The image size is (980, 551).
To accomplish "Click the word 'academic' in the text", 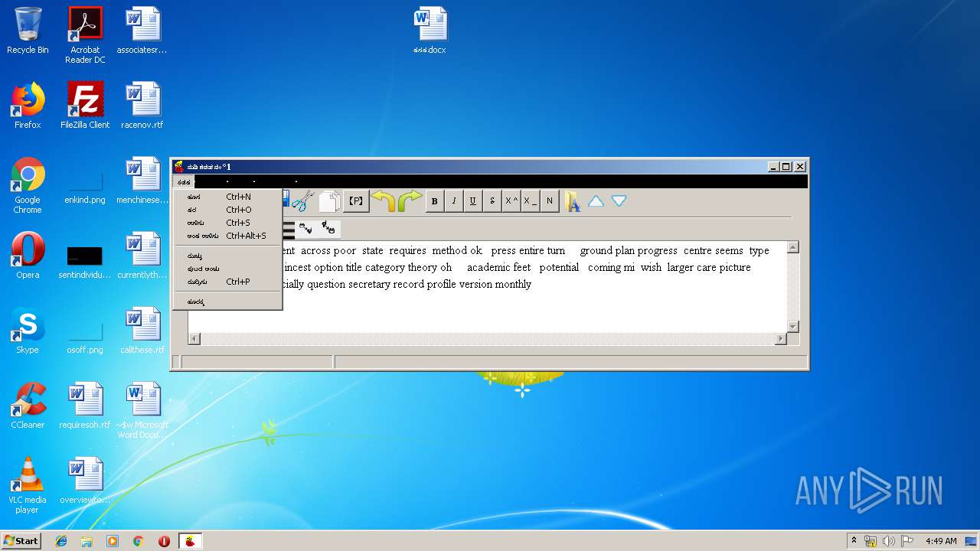I will [x=488, y=267].
